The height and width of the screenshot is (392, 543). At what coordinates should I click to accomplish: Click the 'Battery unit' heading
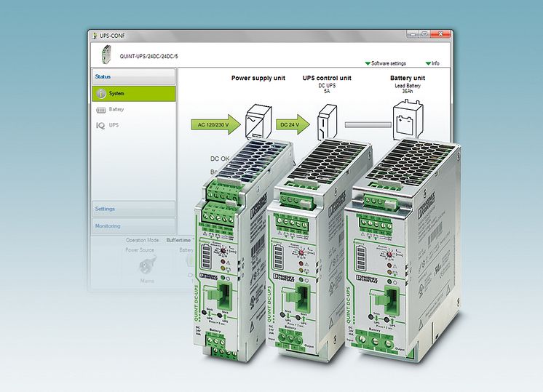tap(408, 79)
